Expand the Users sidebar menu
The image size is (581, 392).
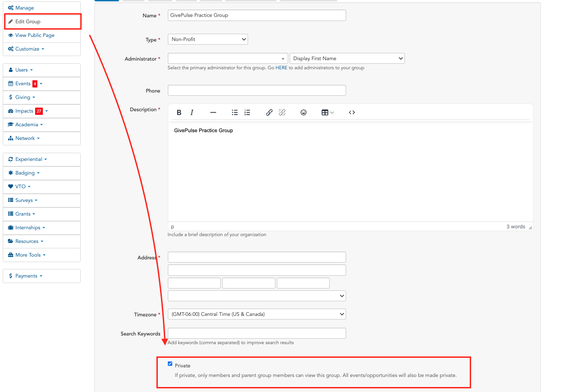coord(41,70)
